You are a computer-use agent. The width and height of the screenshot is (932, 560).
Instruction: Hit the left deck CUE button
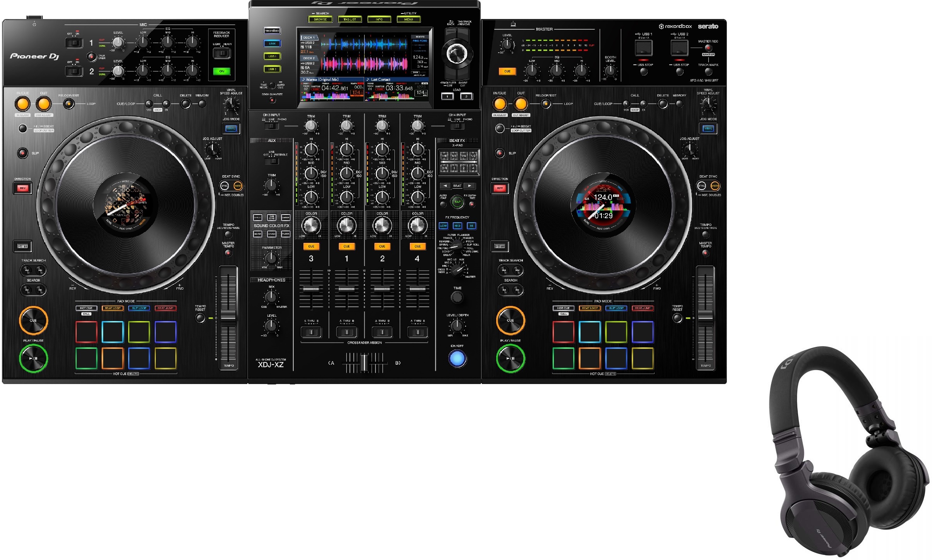(x=33, y=320)
